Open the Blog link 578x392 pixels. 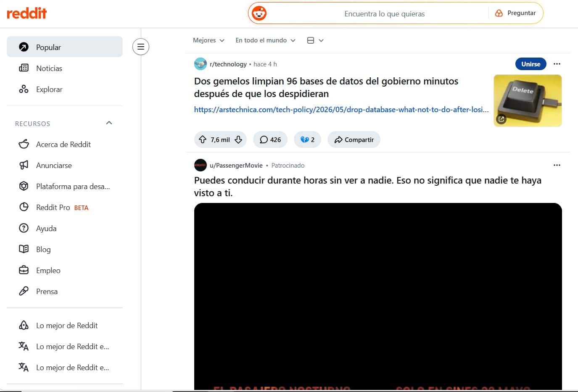tap(65, 249)
